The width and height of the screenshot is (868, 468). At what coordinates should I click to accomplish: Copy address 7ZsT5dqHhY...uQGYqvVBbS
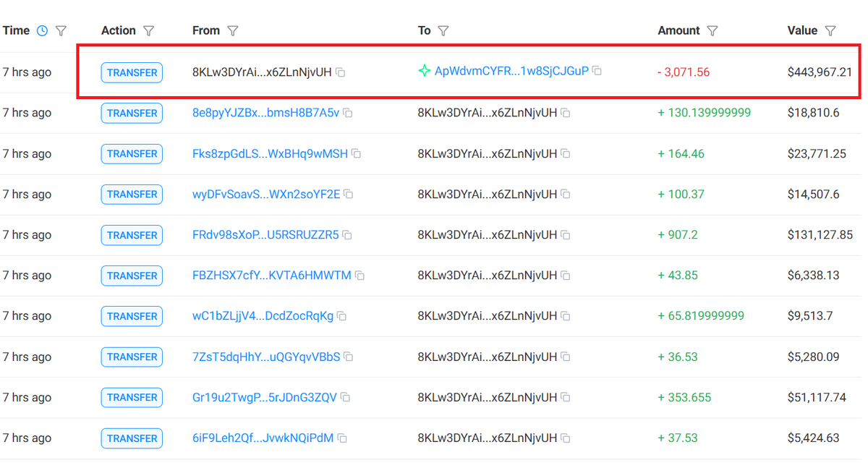(349, 357)
